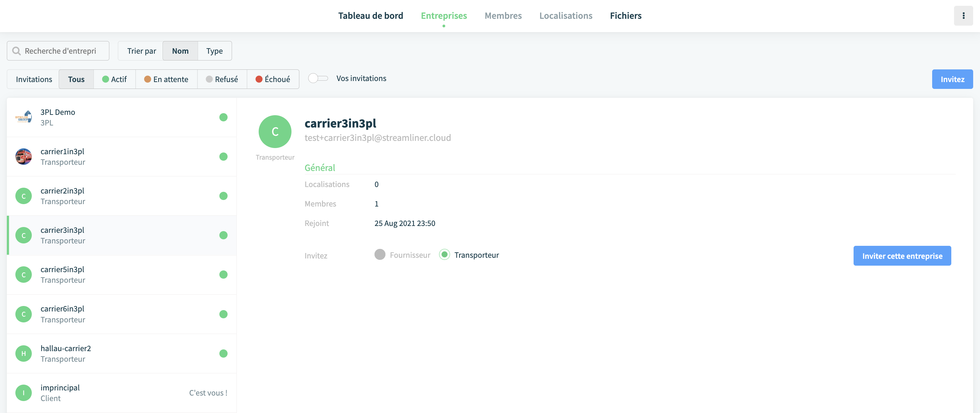Open the Tableau de bord tab

tap(370, 16)
